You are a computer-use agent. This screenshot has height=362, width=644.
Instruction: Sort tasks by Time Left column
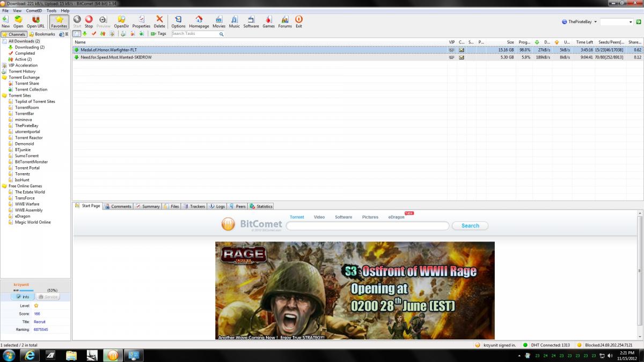(584, 42)
